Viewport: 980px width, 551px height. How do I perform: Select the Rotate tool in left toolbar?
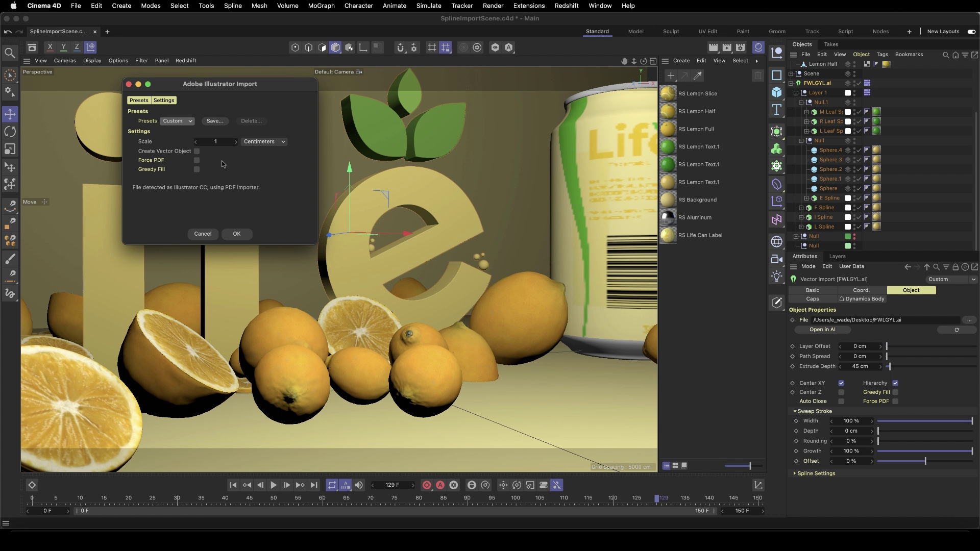click(x=10, y=132)
